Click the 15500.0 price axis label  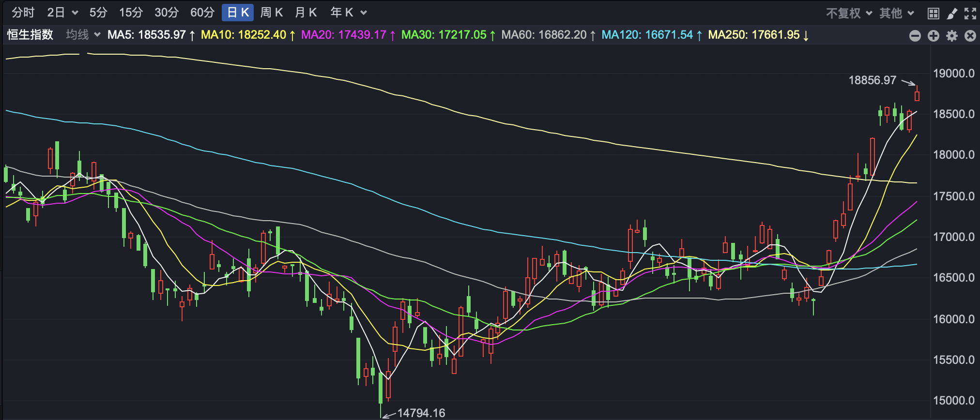[x=954, y=360]
